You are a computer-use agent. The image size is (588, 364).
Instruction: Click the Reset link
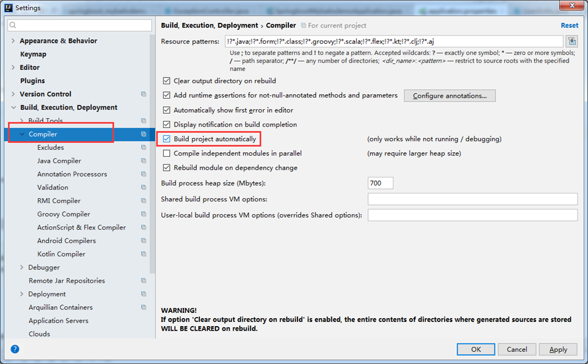pyautogui.click(x=569, y=25)
